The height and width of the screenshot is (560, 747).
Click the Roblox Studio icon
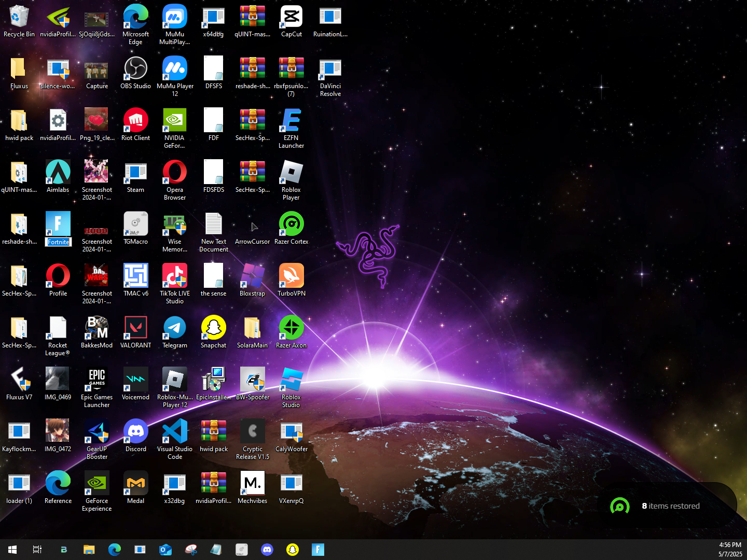[x=292, y=388]
